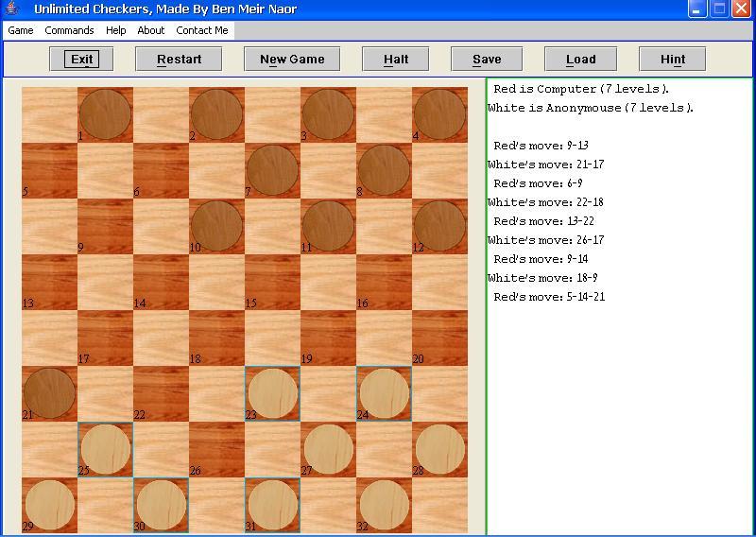Click empty dark square 6
This screenshot has height=537, width=756.
pyautogui.click(x=161, y=170)
